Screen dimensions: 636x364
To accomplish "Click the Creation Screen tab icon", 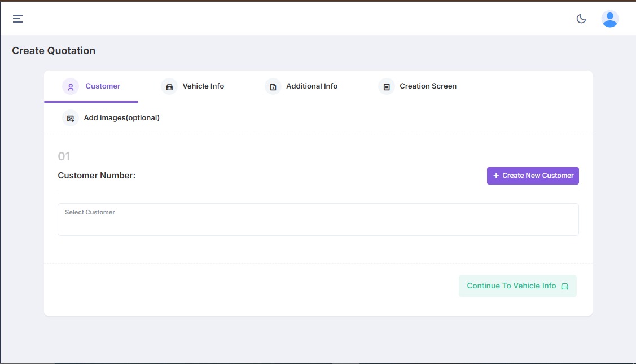I will 387,87.
